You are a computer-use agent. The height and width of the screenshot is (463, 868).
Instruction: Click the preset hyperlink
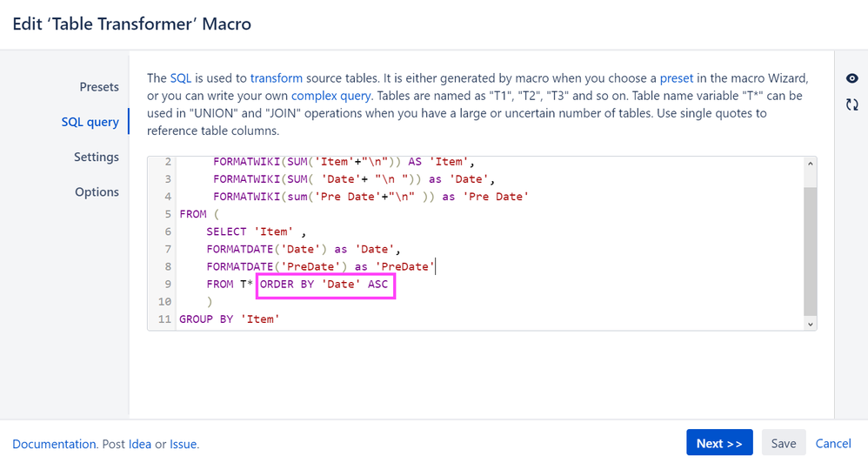[x=677, y=78]
